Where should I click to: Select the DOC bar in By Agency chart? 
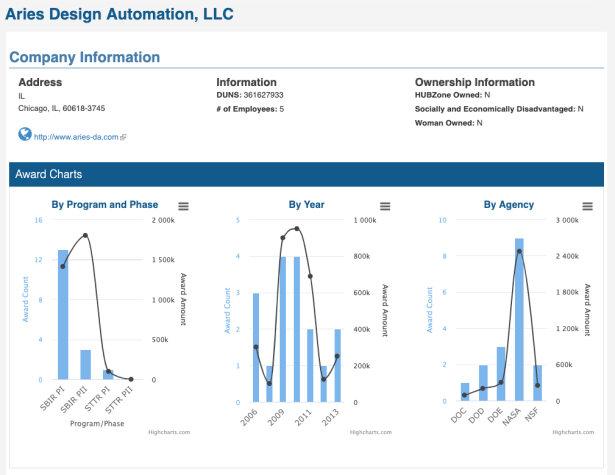pyautogui.click(x=464, y=392)
